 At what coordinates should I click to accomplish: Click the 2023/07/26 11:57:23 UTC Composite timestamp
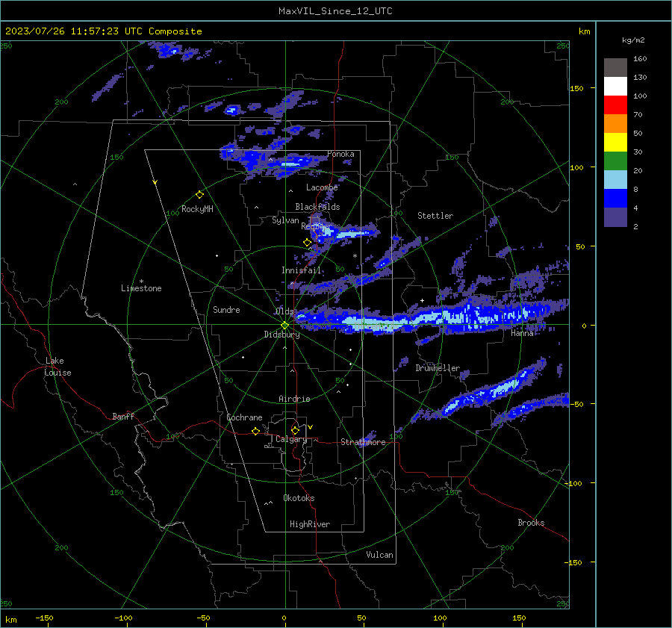tap(103, 31)
